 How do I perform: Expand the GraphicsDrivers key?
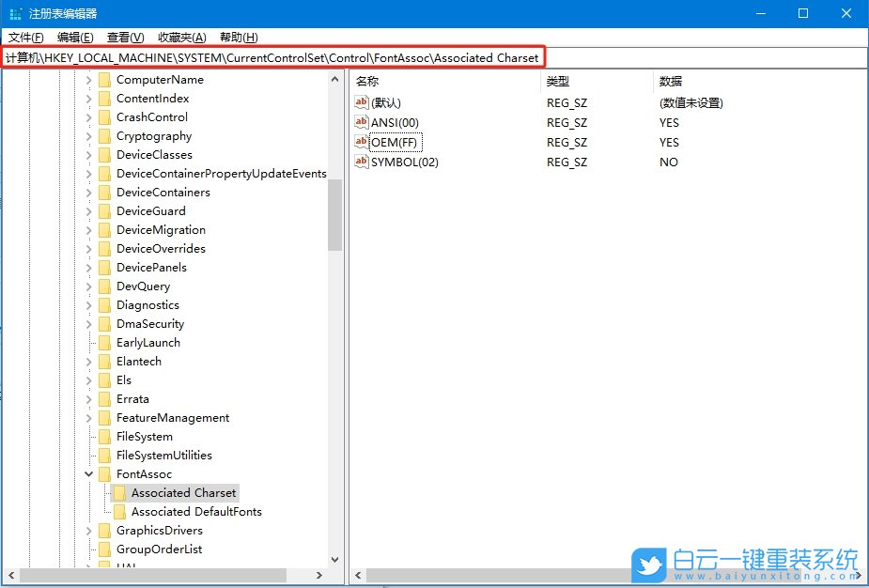87,530
